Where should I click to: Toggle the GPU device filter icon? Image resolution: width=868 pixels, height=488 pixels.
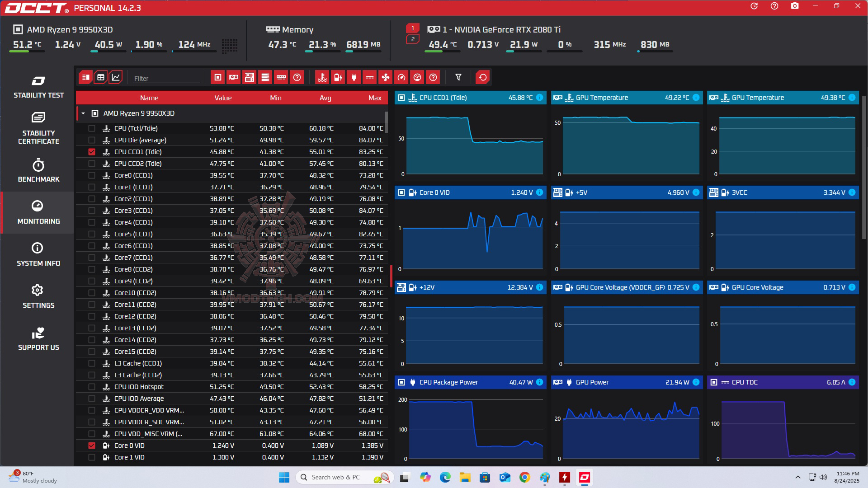pyautogui.click(x=234, y=78)
